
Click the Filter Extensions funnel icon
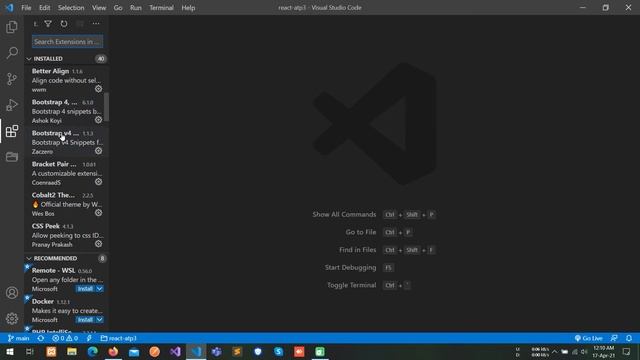(x=48, y=24)
